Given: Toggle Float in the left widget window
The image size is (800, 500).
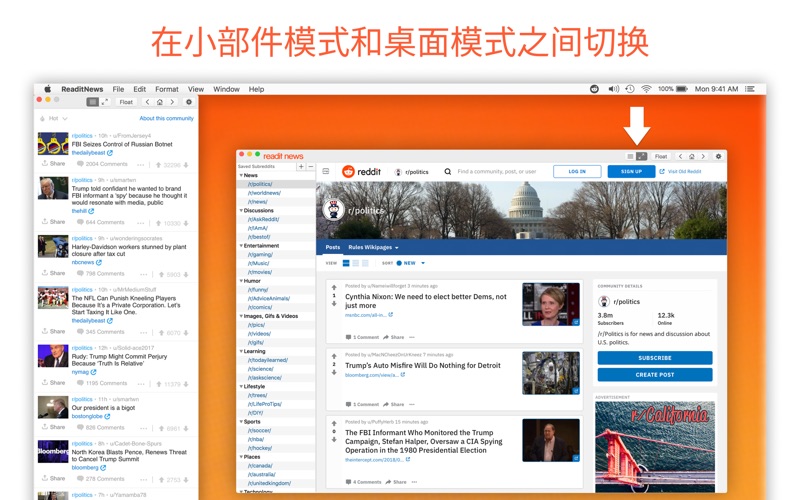Looking at the screenshot, I should tap(126, 102).
